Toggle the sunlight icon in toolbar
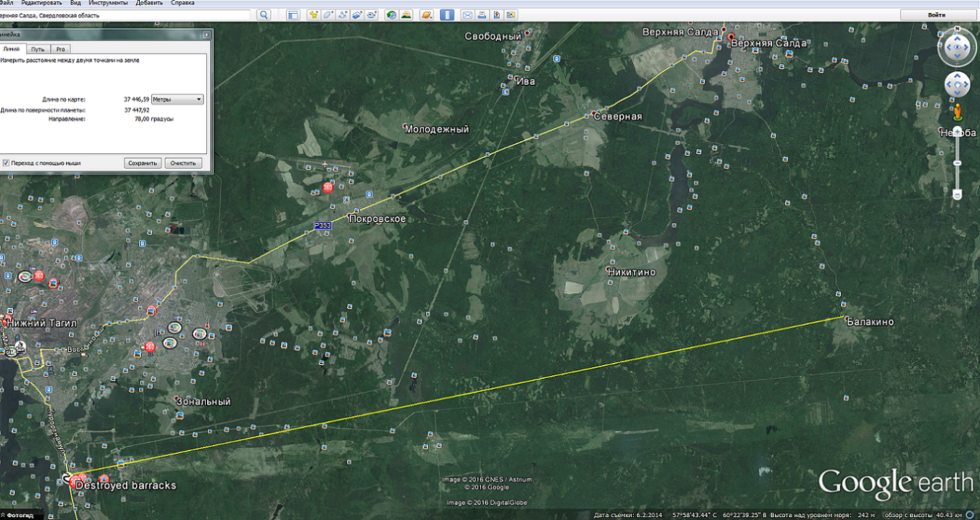 [407, 15]
